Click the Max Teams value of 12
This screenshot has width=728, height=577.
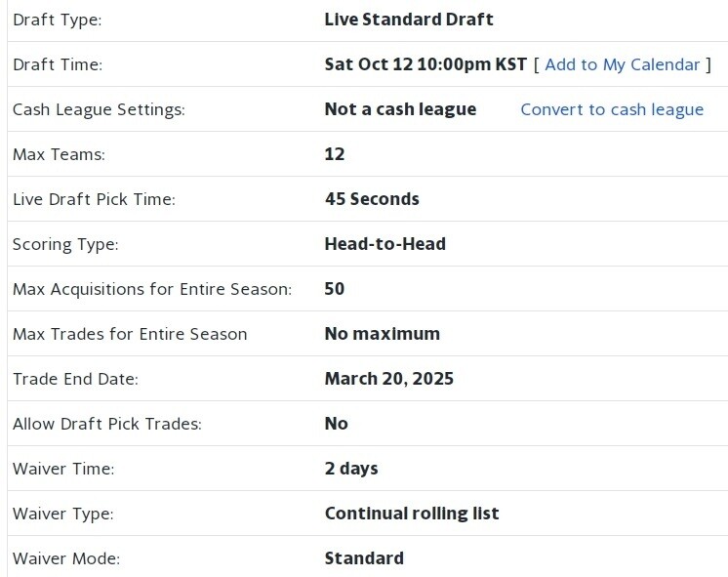pyautogui.click(x=335, y=154)
